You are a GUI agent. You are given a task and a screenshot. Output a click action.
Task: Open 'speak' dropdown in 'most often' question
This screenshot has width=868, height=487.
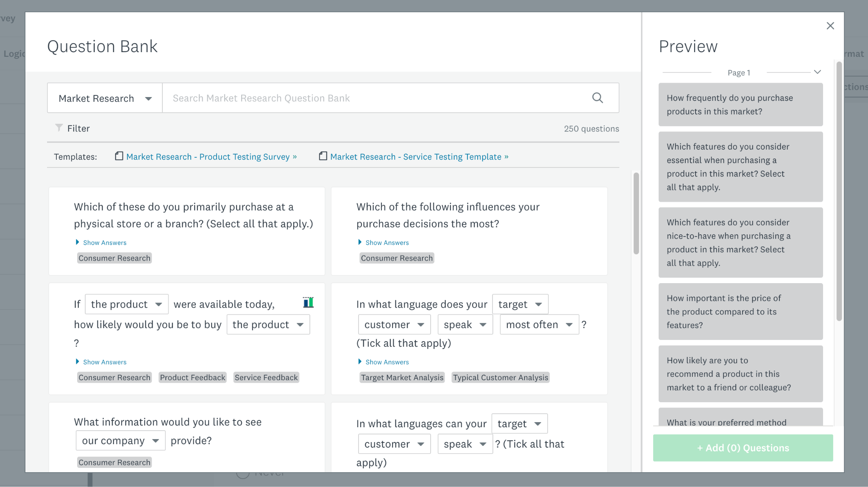[x=465, y=325]
